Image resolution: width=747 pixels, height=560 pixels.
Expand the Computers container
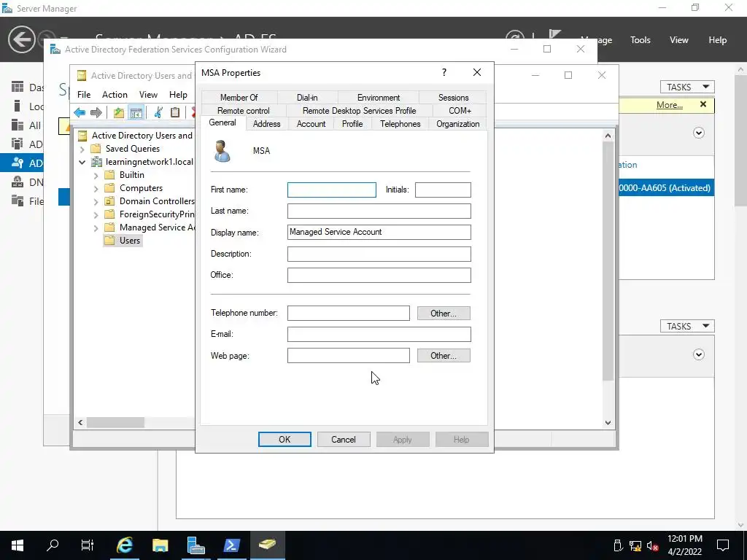click(96, 189)
